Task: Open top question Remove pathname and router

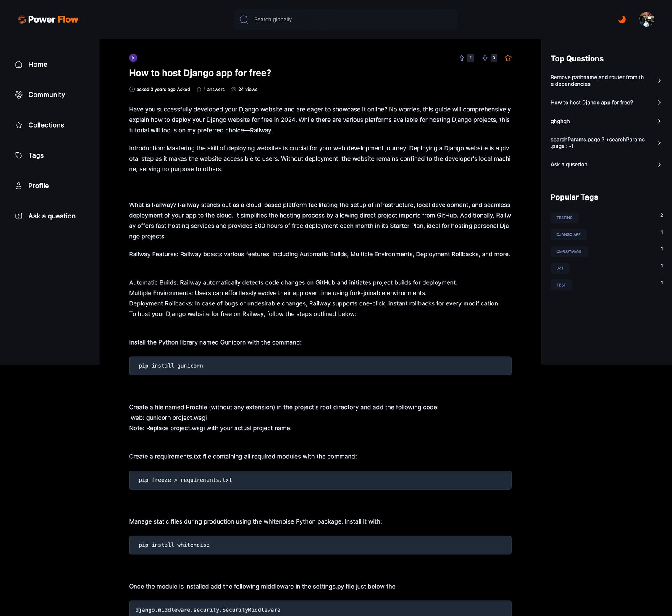Action: pos(597,81)
